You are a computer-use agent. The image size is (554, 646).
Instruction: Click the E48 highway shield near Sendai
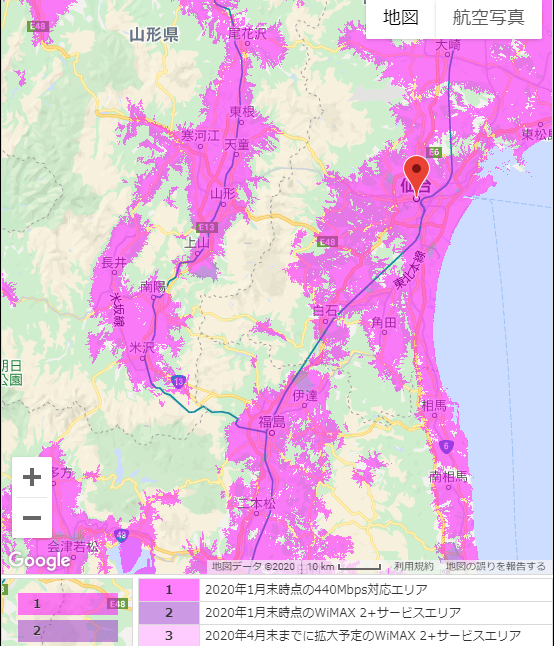(327, 241)
